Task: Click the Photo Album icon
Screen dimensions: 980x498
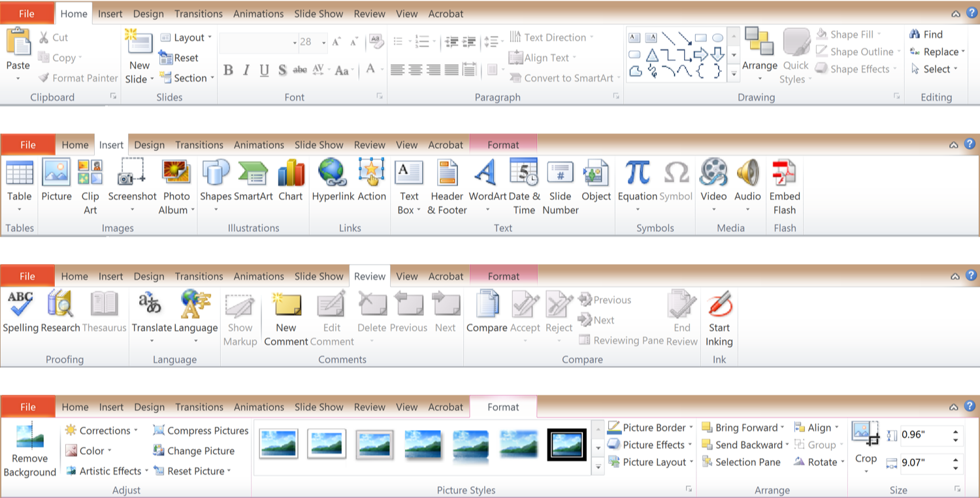Action: point(176,174)
